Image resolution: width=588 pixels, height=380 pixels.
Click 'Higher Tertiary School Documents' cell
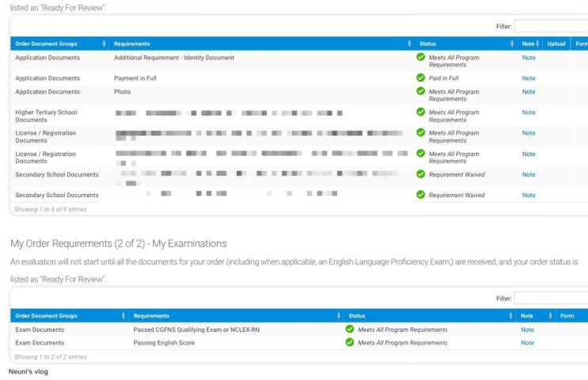[x=46, y=116]
